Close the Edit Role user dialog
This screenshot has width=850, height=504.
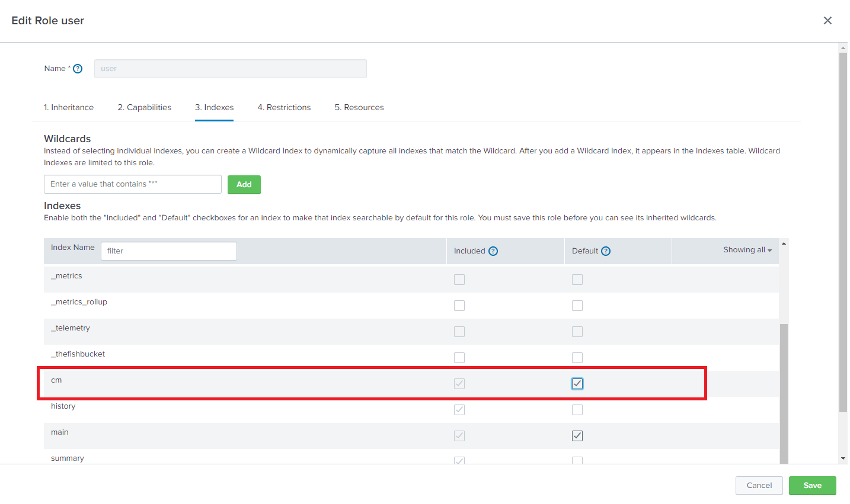827,20
